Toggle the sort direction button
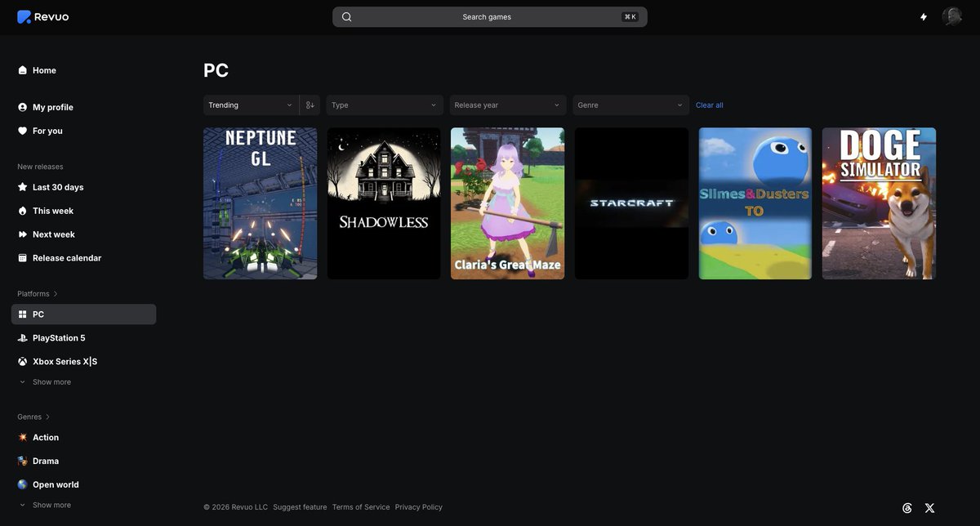The image size is (980, 526). (310, 105)
